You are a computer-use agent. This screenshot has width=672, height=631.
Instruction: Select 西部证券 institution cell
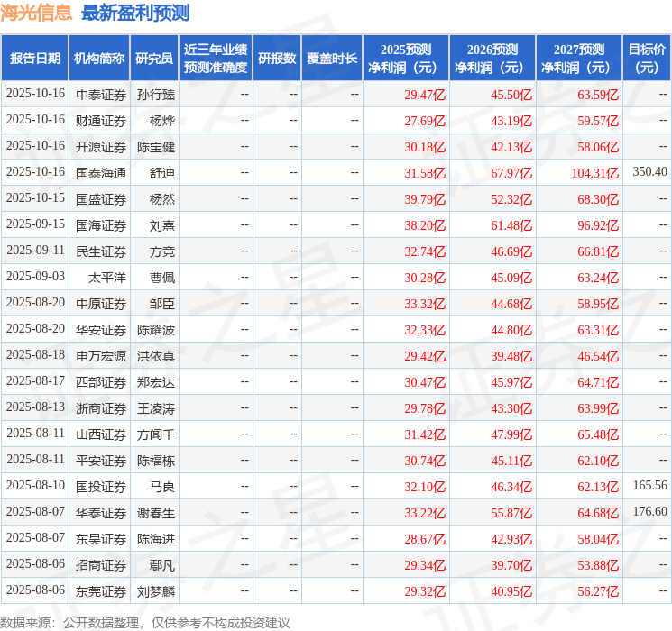coord(101,382)
